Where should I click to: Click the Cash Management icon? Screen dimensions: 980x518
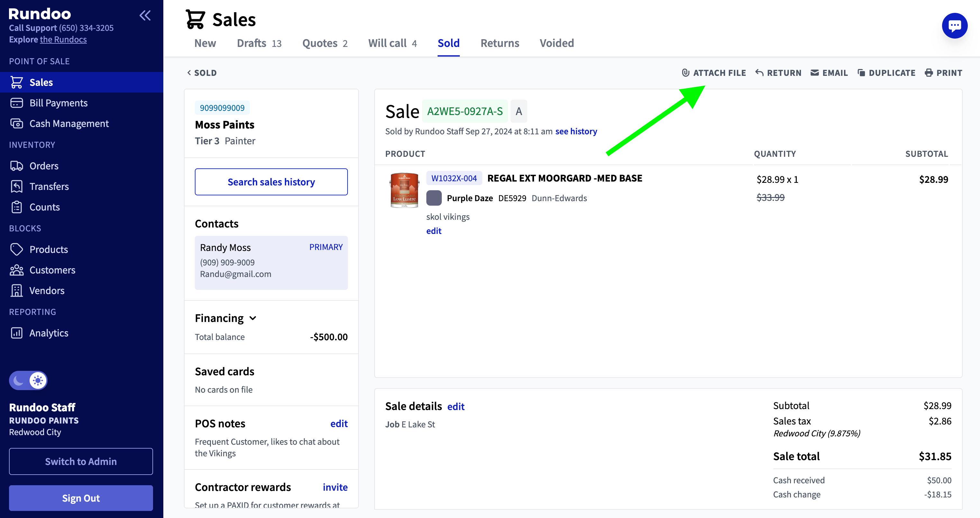[17, 123]
